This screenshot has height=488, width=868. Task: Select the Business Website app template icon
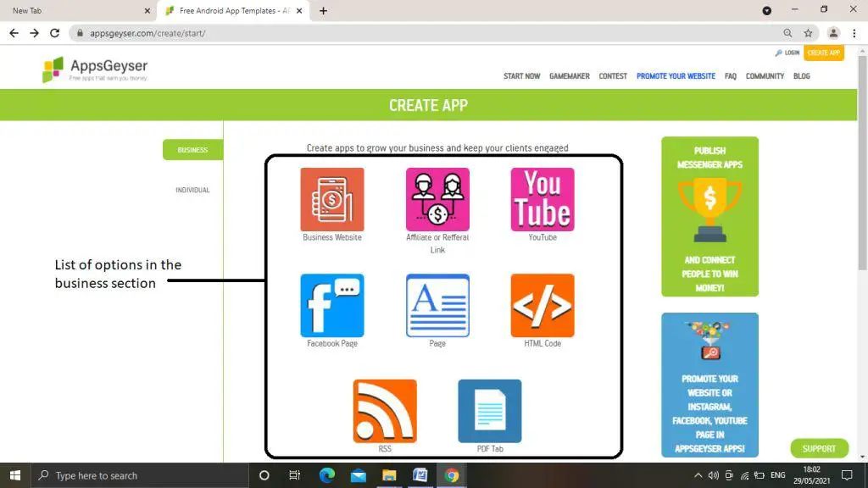[x=332, y=199]
